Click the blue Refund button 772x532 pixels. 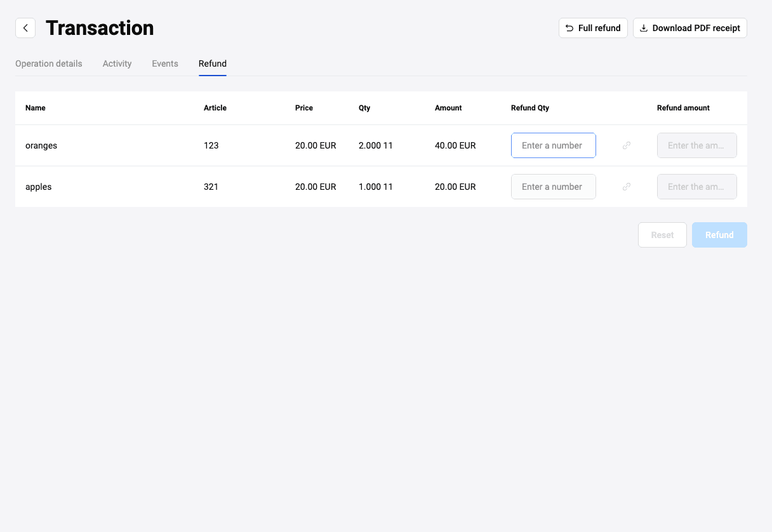(719, 235)
